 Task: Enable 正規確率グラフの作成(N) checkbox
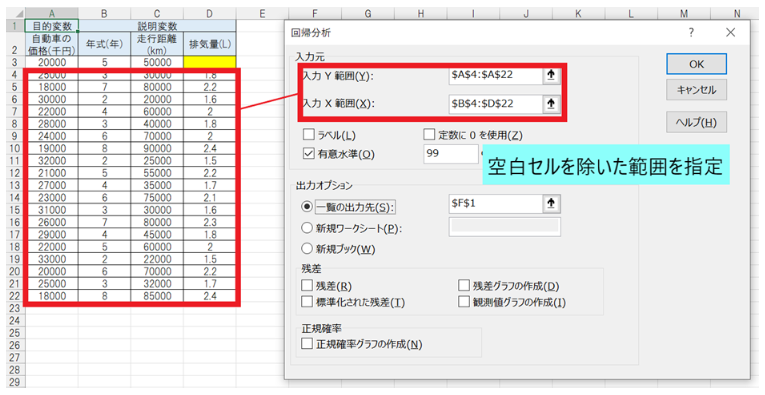[307, 344]
